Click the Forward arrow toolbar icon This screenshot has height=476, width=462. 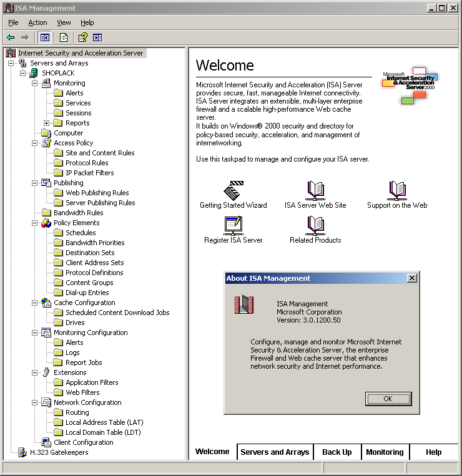pos(25,37)
